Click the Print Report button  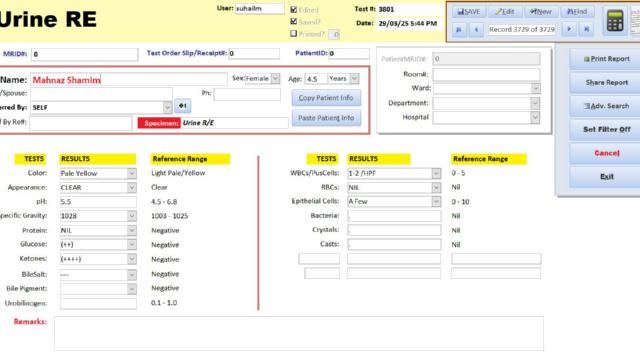tap(606, 59)
